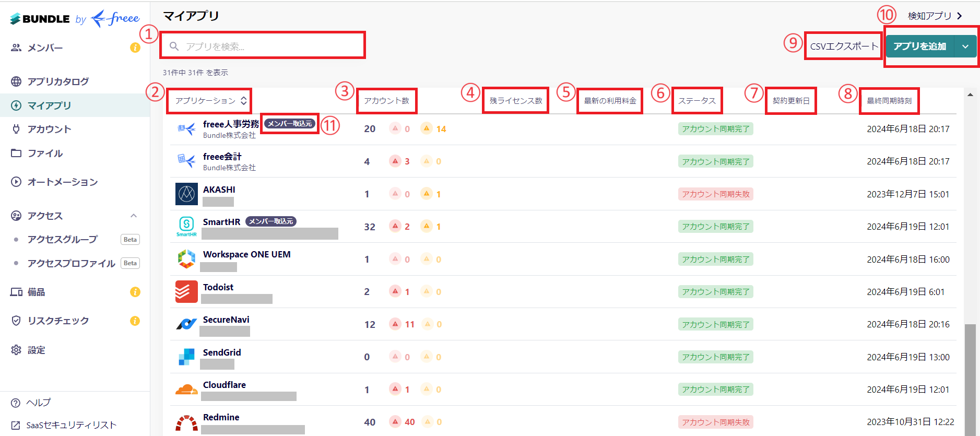This screenshot has height=436, width=980.
Task: Collapse the アクセス sidebar section
Action: tap(134, 216)
